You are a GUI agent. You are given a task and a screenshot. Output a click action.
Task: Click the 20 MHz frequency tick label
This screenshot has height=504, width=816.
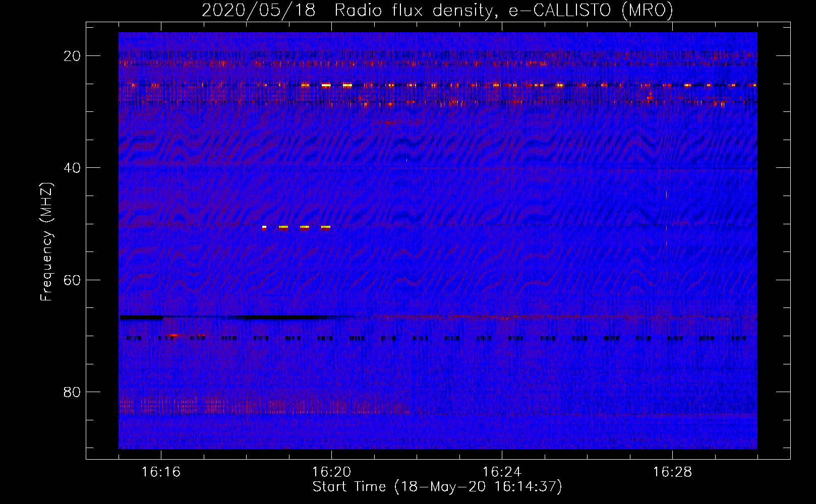[72, 56]
